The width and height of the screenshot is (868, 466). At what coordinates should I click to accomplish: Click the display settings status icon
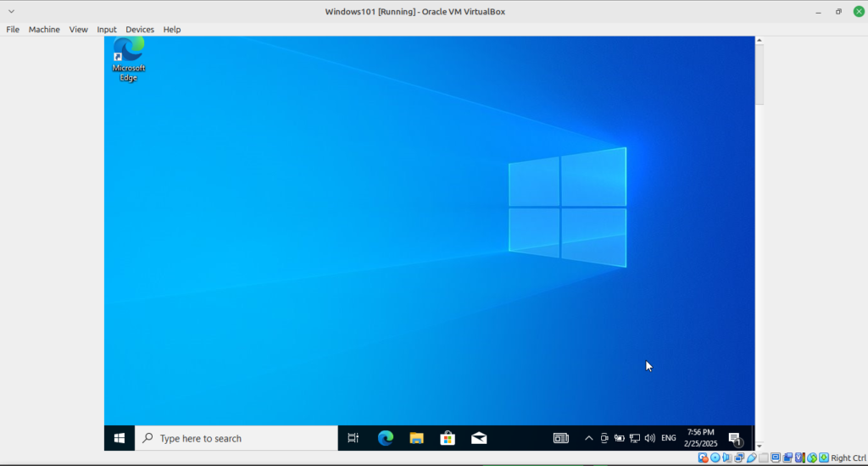776,458
